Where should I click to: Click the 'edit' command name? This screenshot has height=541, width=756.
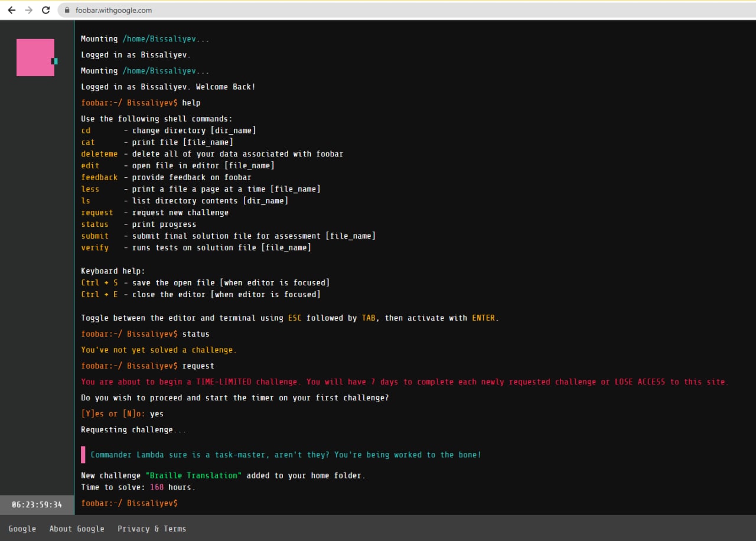(x=90, y=166)
